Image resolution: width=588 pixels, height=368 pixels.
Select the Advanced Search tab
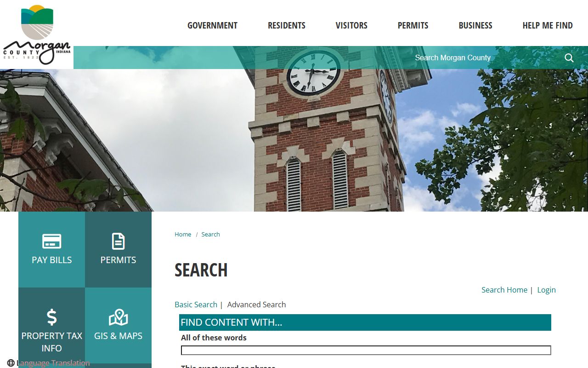pyautogui.click(x=256, y=305)
